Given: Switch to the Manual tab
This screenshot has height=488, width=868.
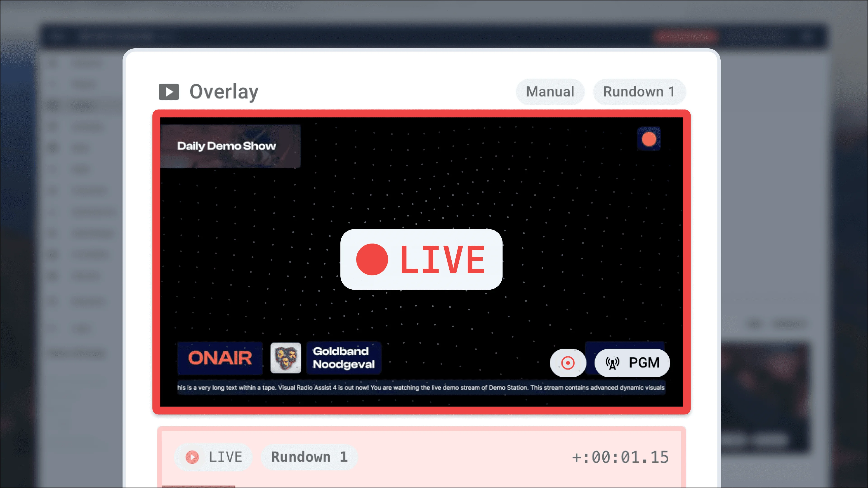Looking at the screenshot, I should tap(550, 91).
